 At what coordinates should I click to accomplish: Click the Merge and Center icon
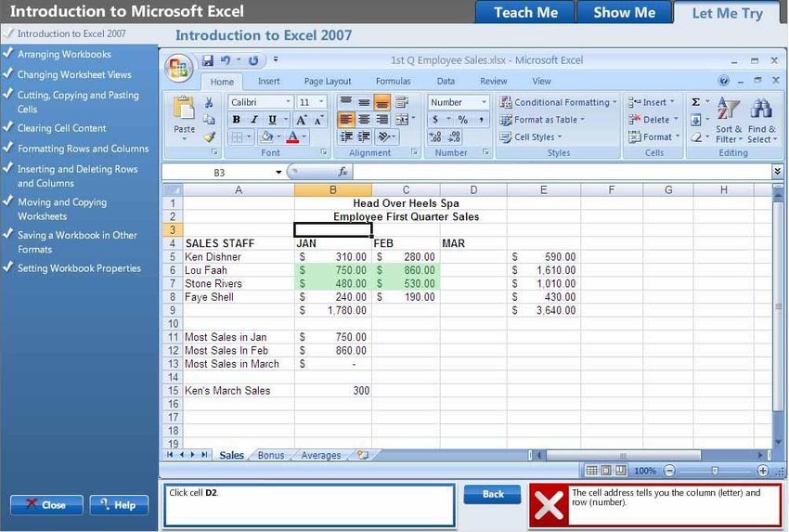[x=402, y=119]
